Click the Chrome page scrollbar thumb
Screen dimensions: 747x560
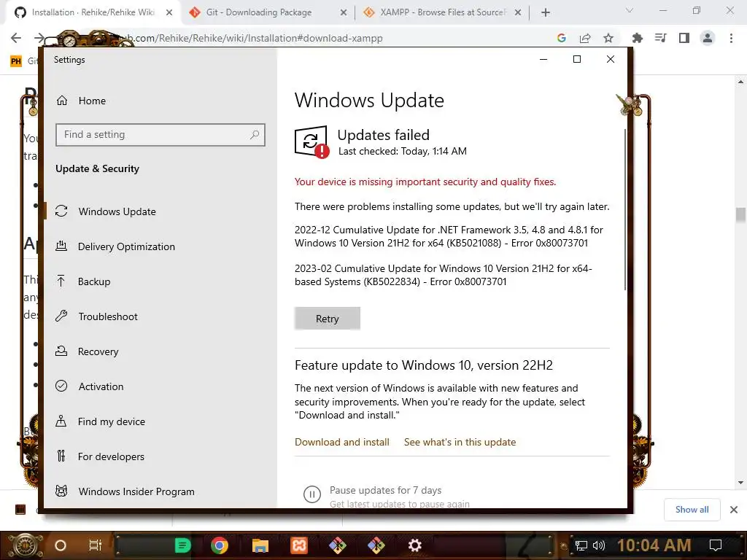pyautogui.click(x=740, y=215)
